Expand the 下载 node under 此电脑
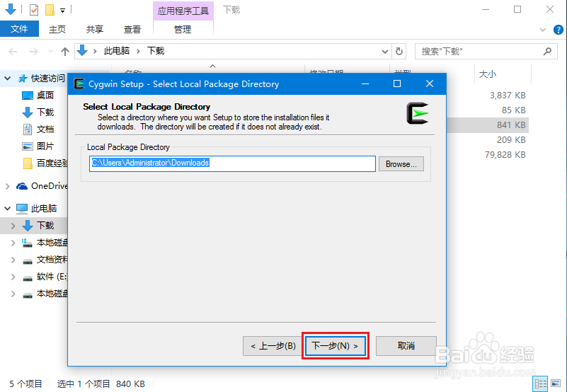 point(13,226)
